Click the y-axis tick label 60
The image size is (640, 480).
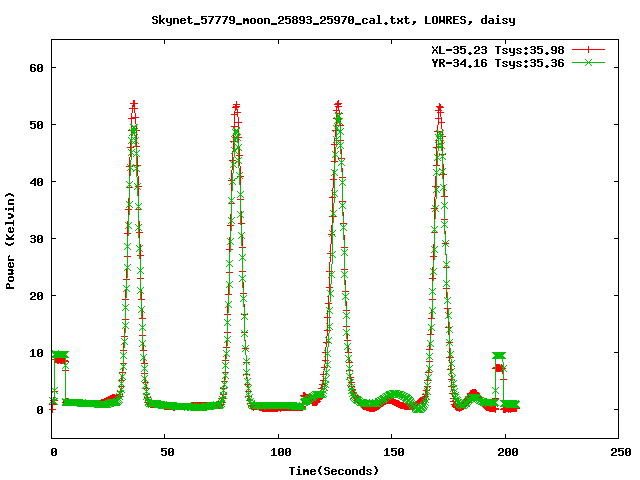click(x=36, y=68)
